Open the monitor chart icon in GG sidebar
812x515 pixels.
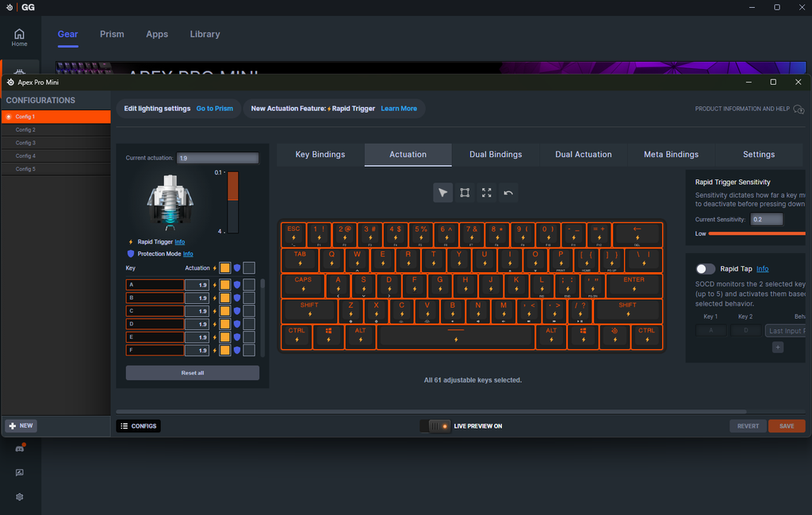point(20,472)
